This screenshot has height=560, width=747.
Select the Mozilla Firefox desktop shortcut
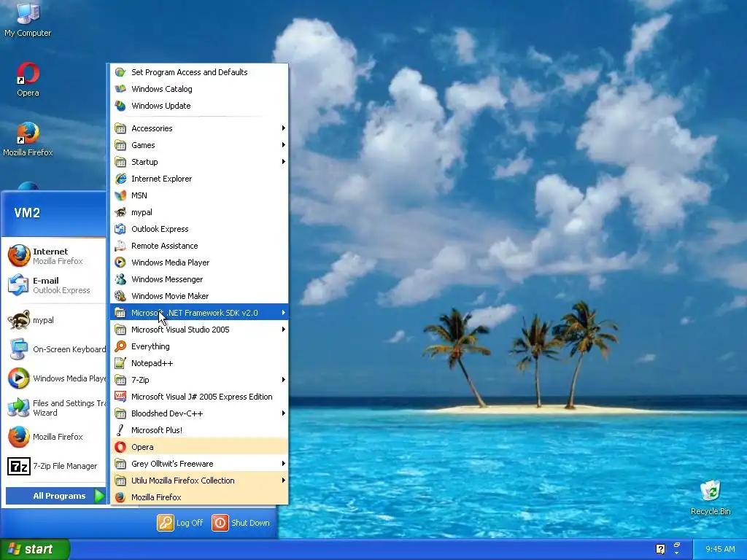tap(28, 139)
